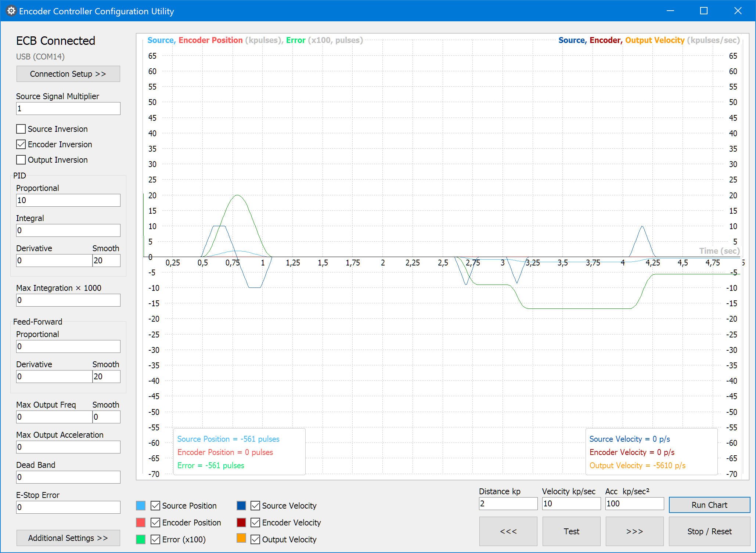Click the dark blue Source Velocity swatch
Image resolution: width=756 pixels, height=553 pixels.
point(241,506)
